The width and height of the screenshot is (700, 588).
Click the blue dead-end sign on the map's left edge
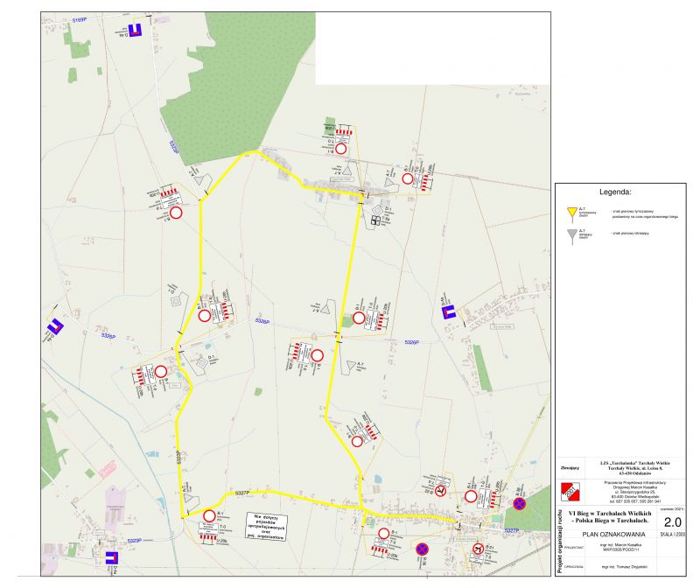[55, 327]
